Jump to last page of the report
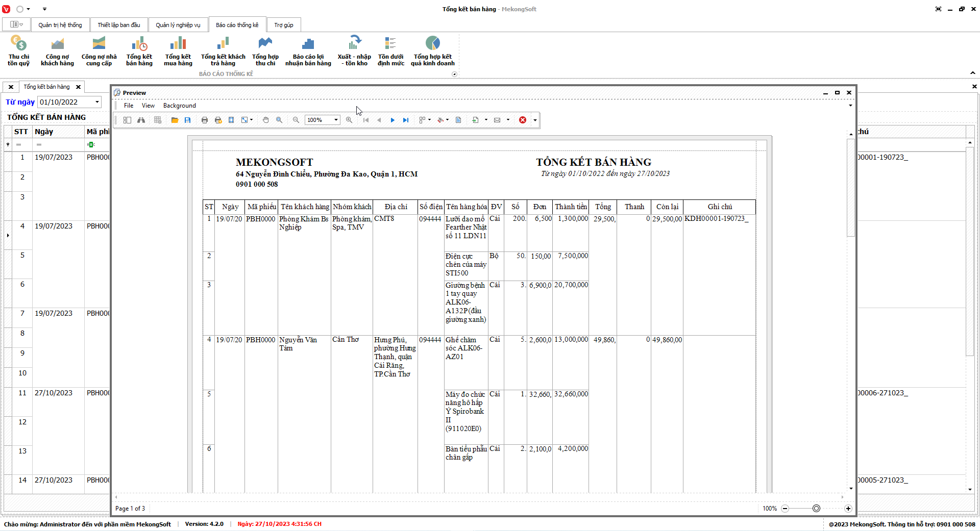The height and width of the screenshot is (531, 980). 406,120
